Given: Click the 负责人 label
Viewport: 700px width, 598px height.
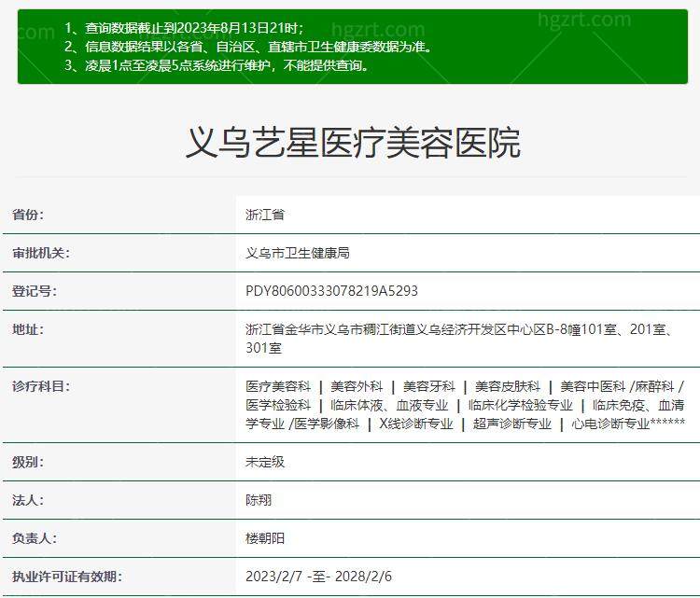Looking at the screenshot, I should 35,538.
